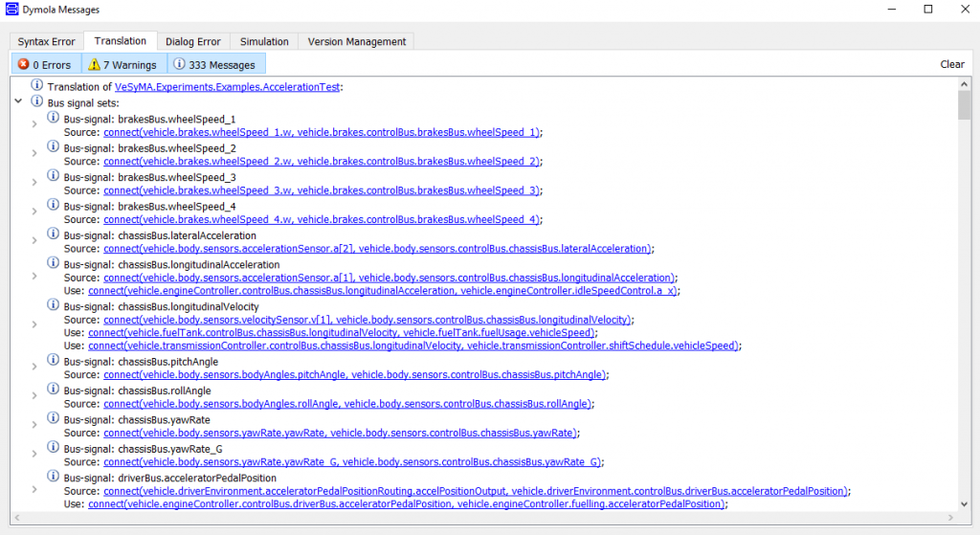Click info icon for chassisBus.lateralAcceleration

(x=54, y=234)
